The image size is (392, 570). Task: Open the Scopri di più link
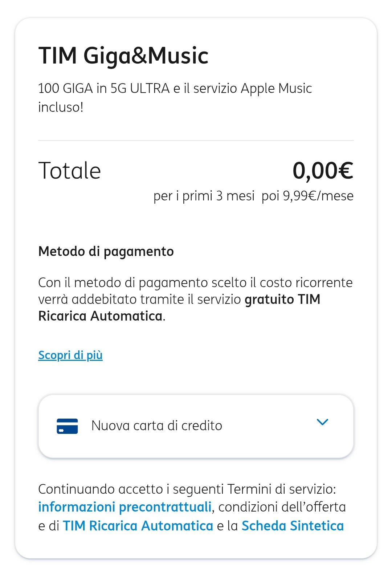coord(70,355)
